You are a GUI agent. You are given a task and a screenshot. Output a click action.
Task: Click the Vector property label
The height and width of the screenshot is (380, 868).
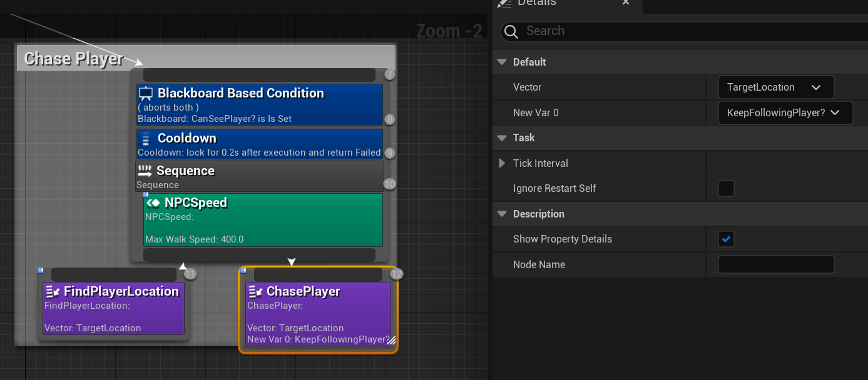click(527, 87)
